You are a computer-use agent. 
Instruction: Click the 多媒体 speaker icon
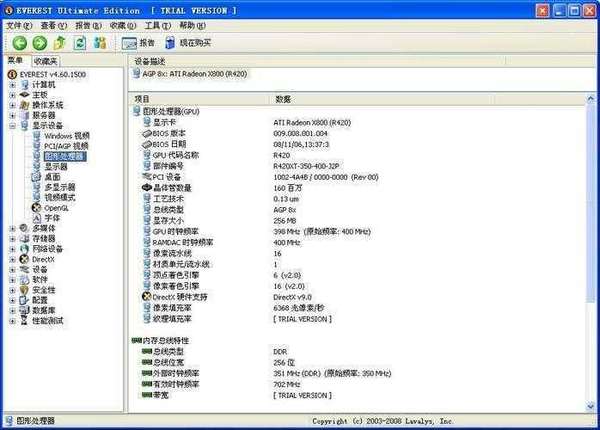pos(24,228)
